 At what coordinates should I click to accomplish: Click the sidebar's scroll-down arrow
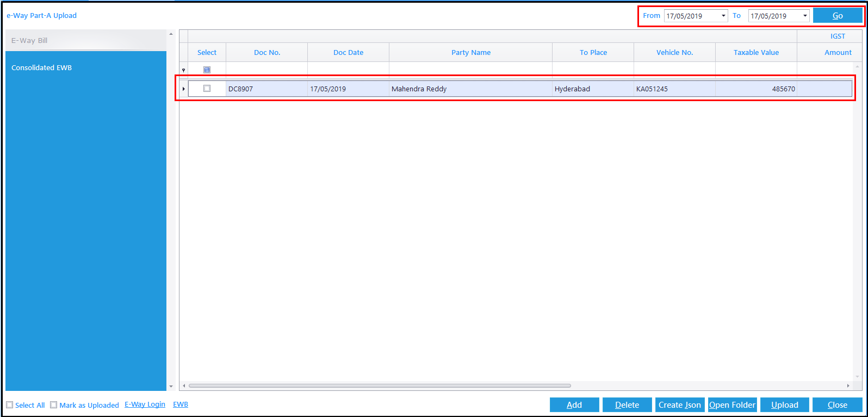171,387
